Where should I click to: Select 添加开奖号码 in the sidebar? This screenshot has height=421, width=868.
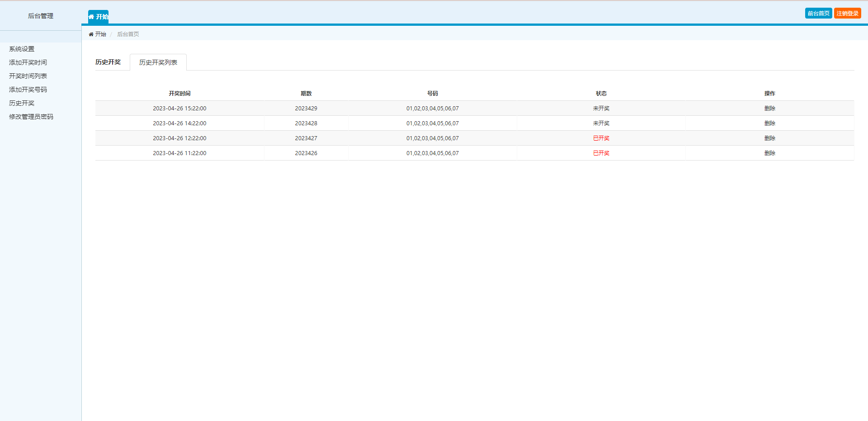(28, 90)
